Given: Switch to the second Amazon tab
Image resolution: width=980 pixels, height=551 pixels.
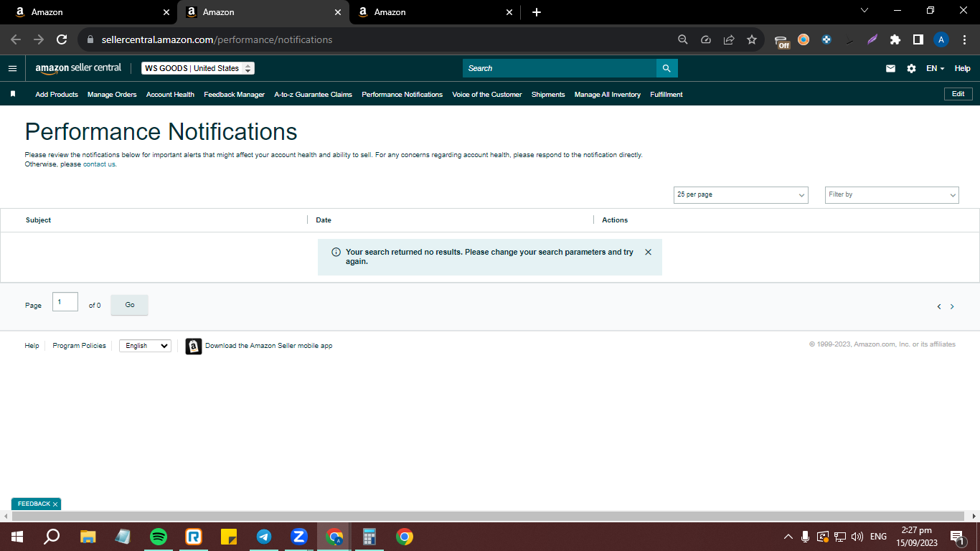Looking at the screenshot, I should click(x=263, y=12).
